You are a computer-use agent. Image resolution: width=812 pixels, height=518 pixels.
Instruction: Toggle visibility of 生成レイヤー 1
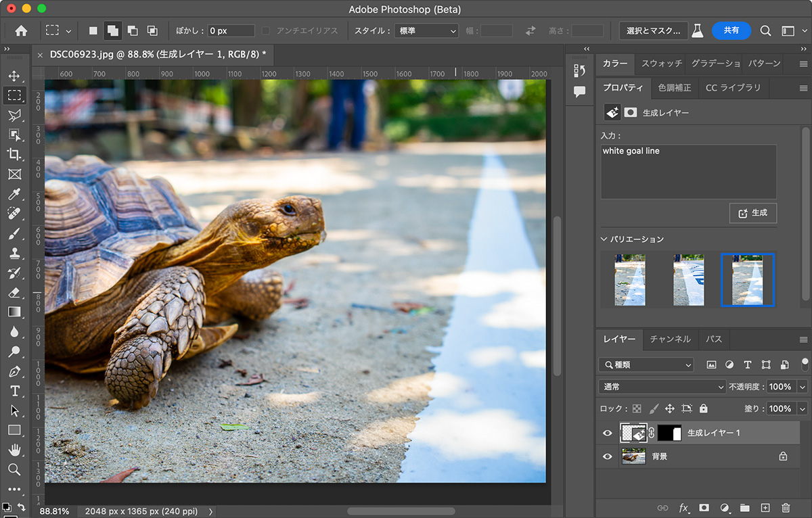coord(607,433)
